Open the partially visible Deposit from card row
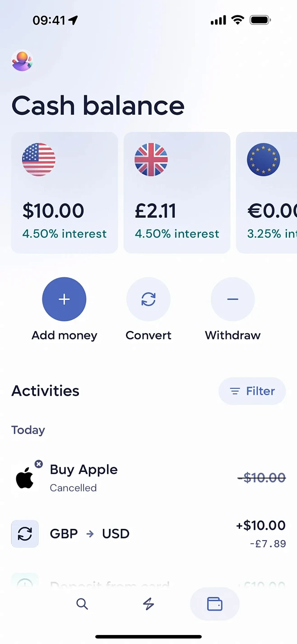The height and width of the screenshot is (644, 297). (148, 583)
